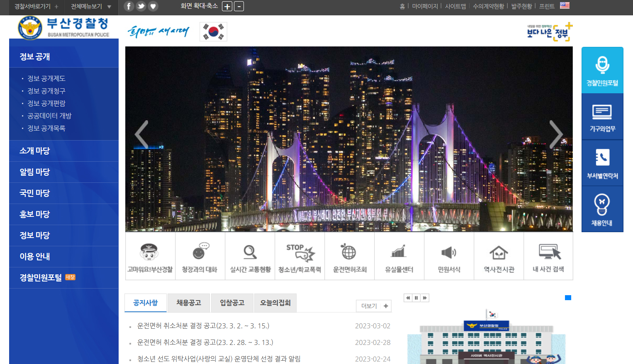633x364 pixels.
Task: Advance to the next small banner
Action: coord(425,298)
